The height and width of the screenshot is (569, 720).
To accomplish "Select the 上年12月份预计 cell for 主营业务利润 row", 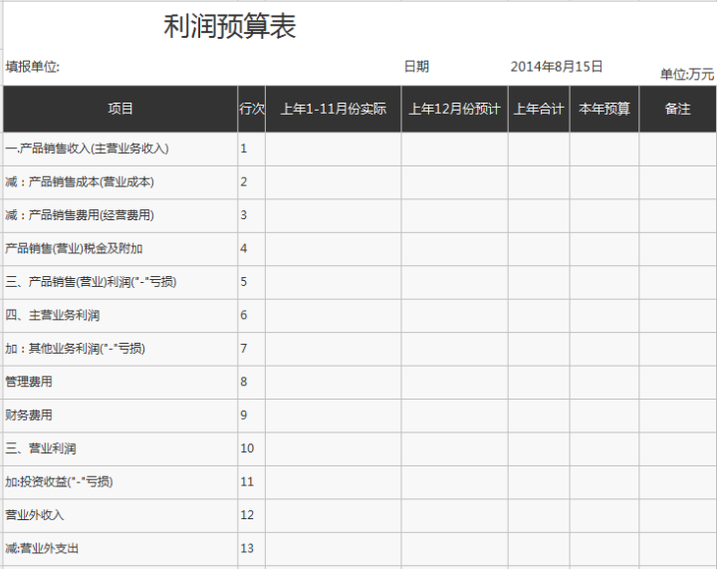I will 455,315.
